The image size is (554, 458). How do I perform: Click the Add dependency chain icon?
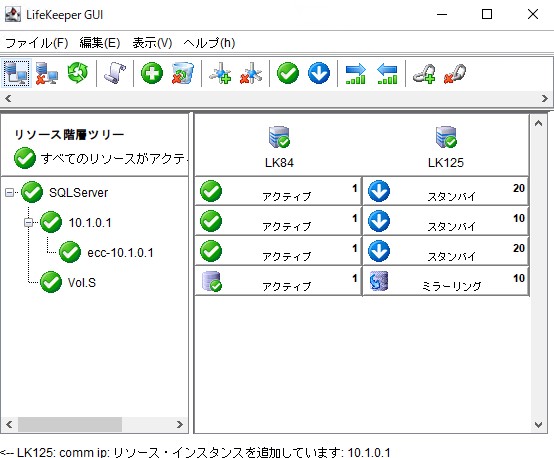tap(424, 74)
